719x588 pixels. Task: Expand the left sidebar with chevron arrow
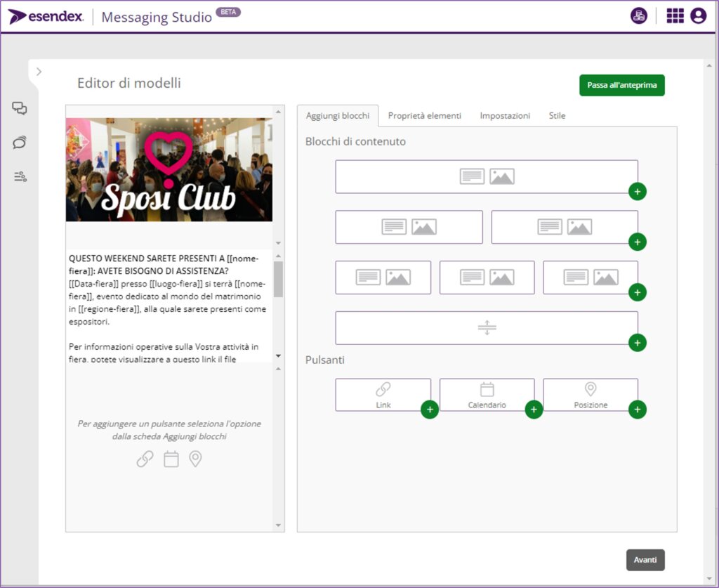coord(39,72)
